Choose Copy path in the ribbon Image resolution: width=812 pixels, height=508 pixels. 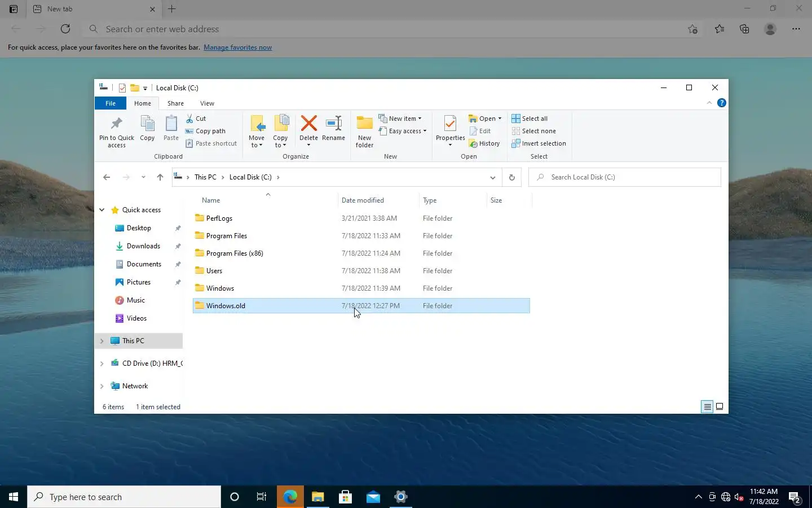206,131
